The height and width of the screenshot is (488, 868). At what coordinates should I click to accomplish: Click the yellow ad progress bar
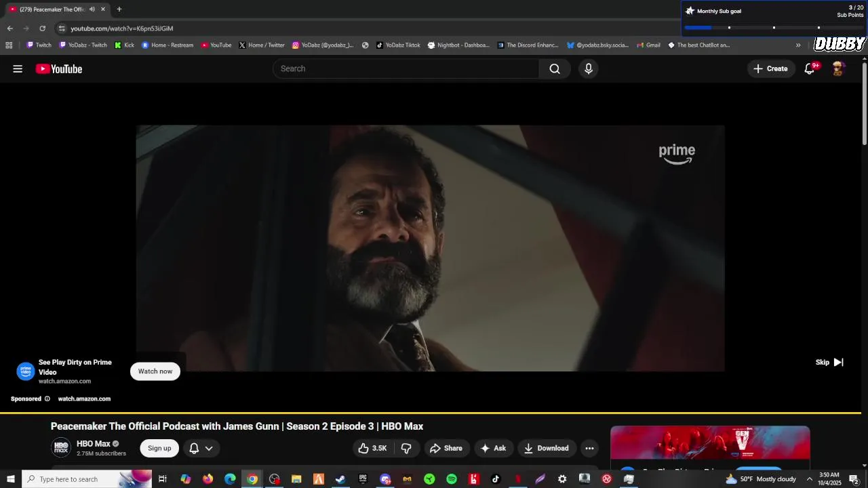431,412
